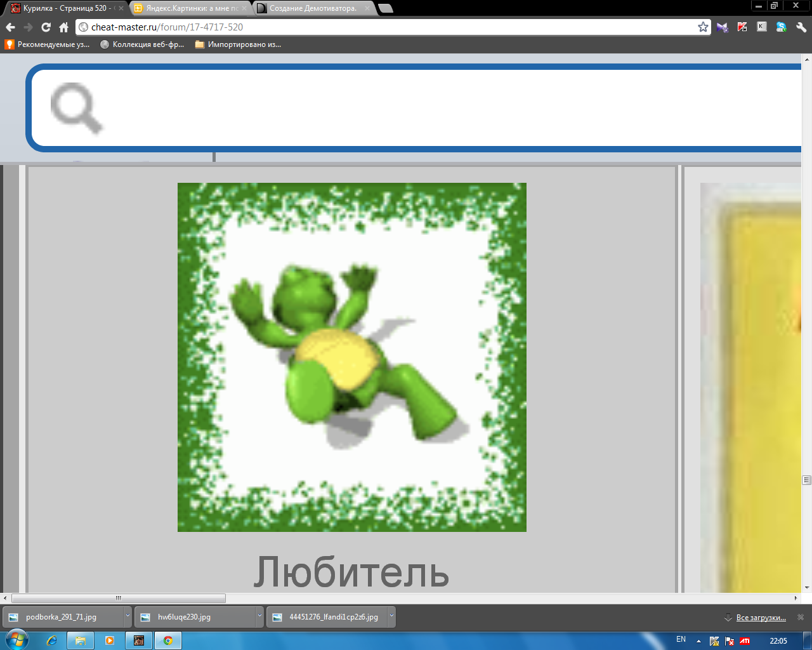Open the Chrome wrench settings menu
The width and height of the screenshot is (812, 650).
pyautogui.click(x=801, y=27)
